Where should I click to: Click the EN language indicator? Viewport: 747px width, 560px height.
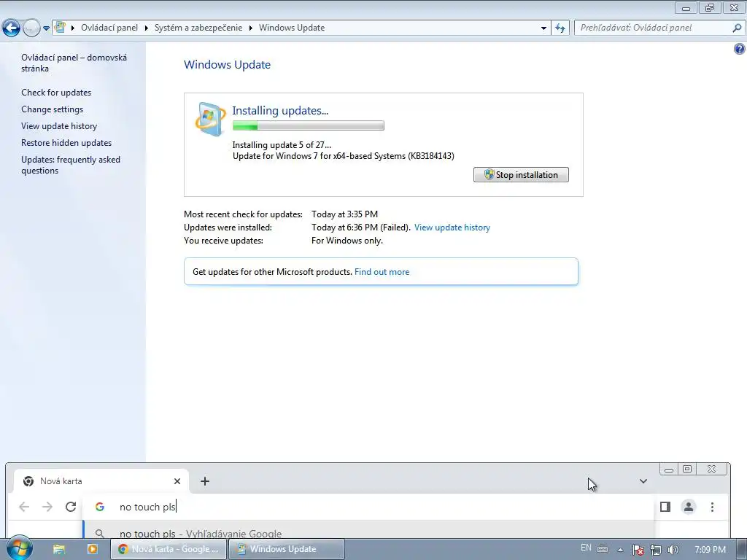586,548
